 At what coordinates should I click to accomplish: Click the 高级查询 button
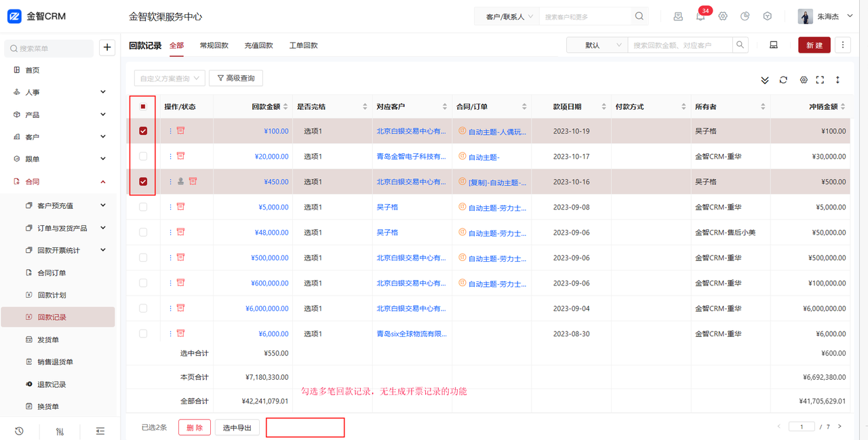(x=236, y=78)
